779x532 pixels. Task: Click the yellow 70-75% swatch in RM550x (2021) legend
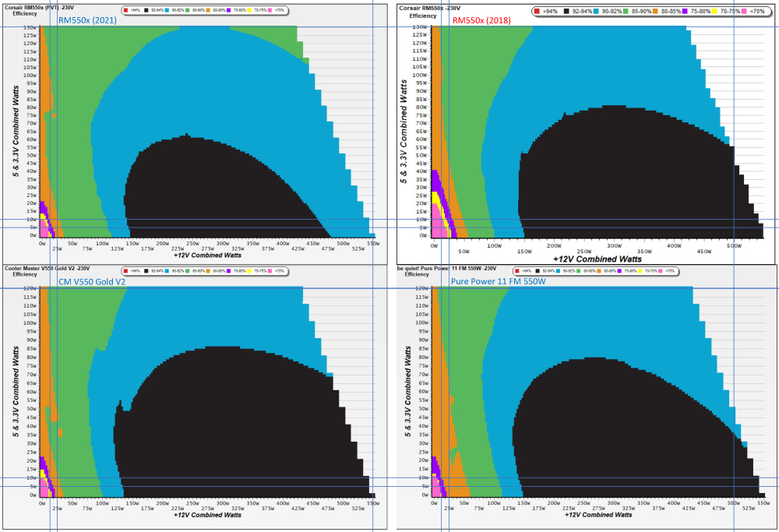[x=249, y=10]
